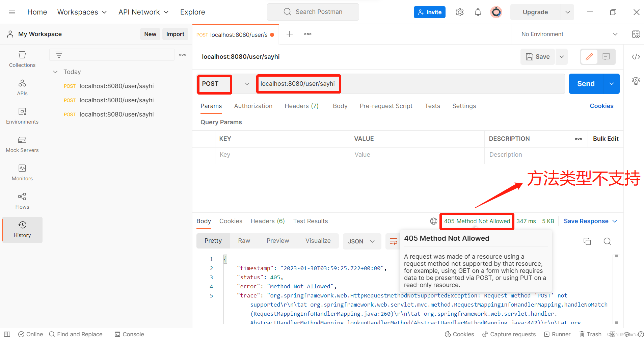This screenshot has width=644, height=340.
Task: View the response Headers (6) tab
Action: (268, 221)
